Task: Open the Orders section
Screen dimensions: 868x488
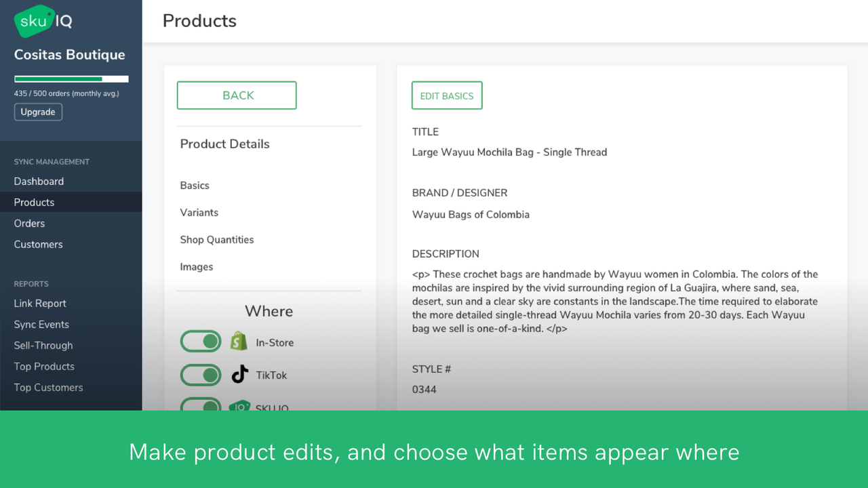Action: point(29,223)
